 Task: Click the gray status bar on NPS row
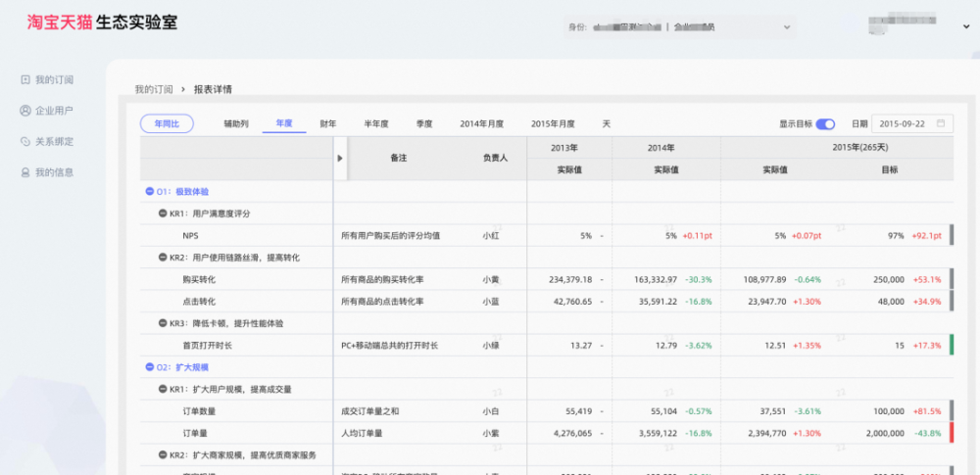(x=952, y=236)
